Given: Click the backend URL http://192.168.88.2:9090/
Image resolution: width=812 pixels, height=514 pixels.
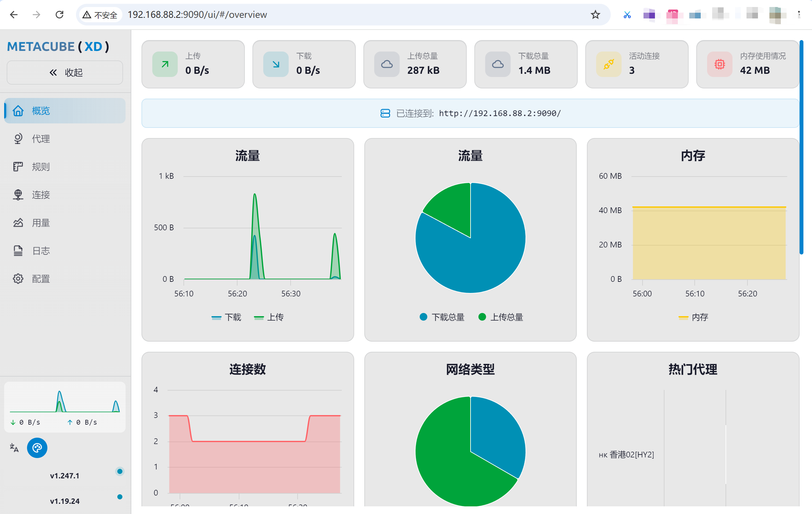Looking at the screenshot, I should [500, 113].
